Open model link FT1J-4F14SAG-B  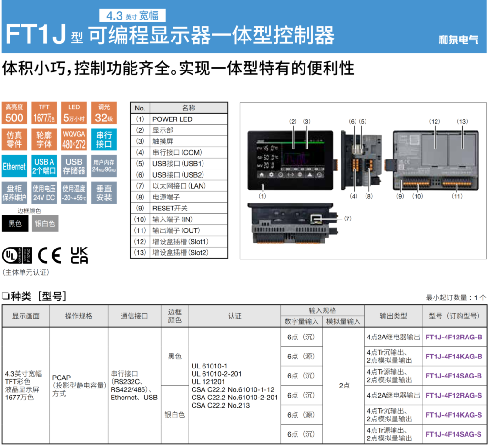[453, 376]
